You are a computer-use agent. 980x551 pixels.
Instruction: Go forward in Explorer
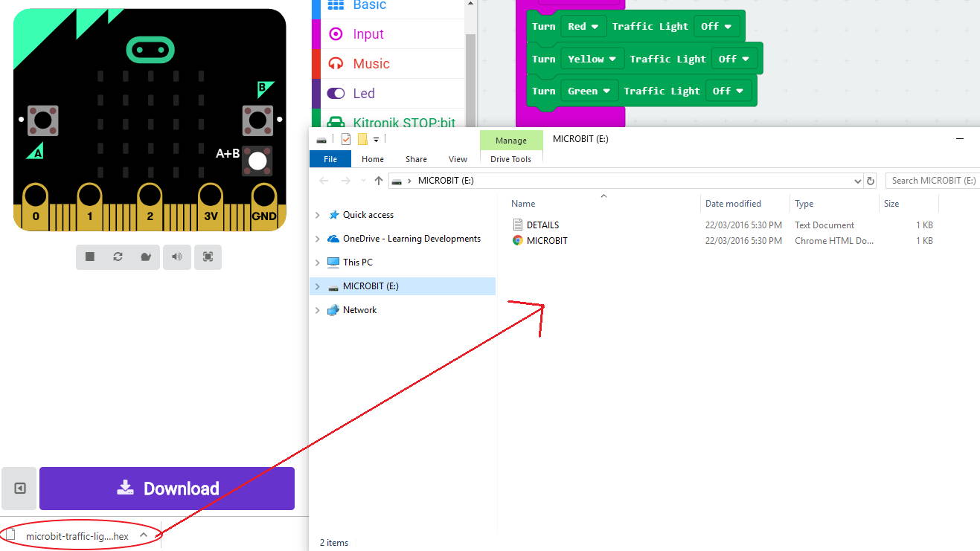(345, 181)
